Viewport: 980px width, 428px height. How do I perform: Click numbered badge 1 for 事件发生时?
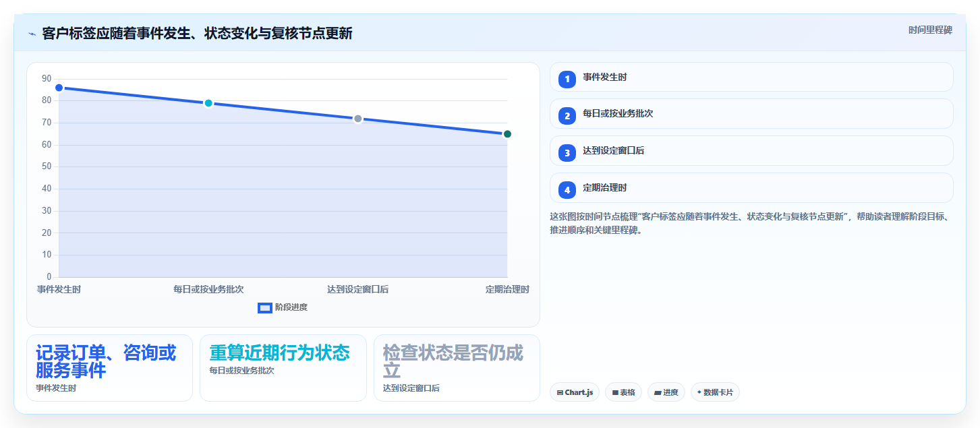[567, 79]
